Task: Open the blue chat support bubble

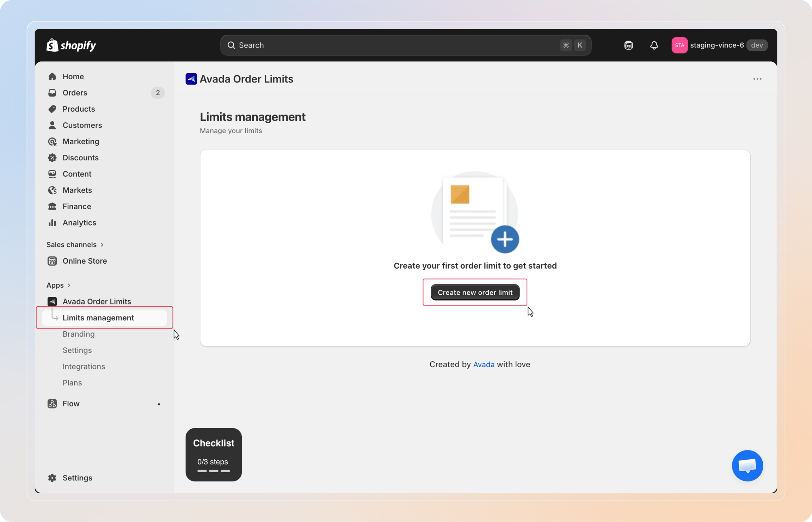Action: point(747,465)
